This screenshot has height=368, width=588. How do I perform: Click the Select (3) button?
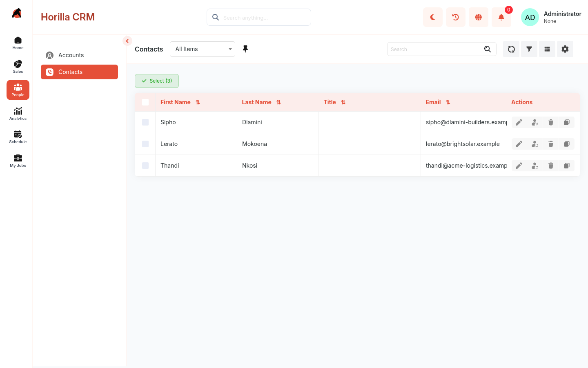[x=157, y=81]
